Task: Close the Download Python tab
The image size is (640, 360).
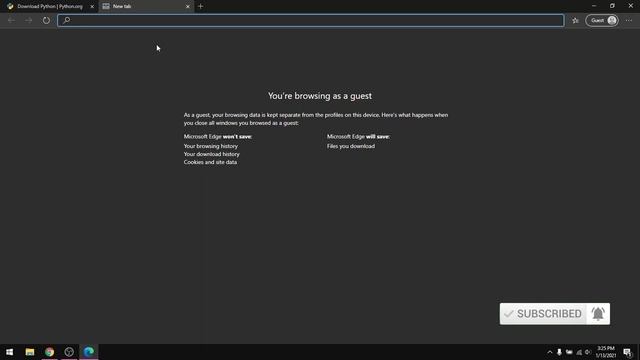Action: point(92,7)
